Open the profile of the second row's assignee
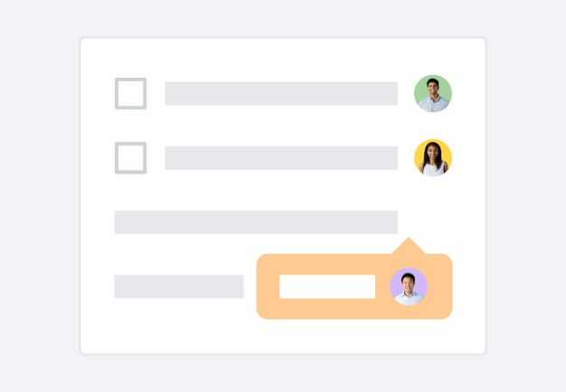The height and width of the screenshot is (392, 566). point(432,158)
